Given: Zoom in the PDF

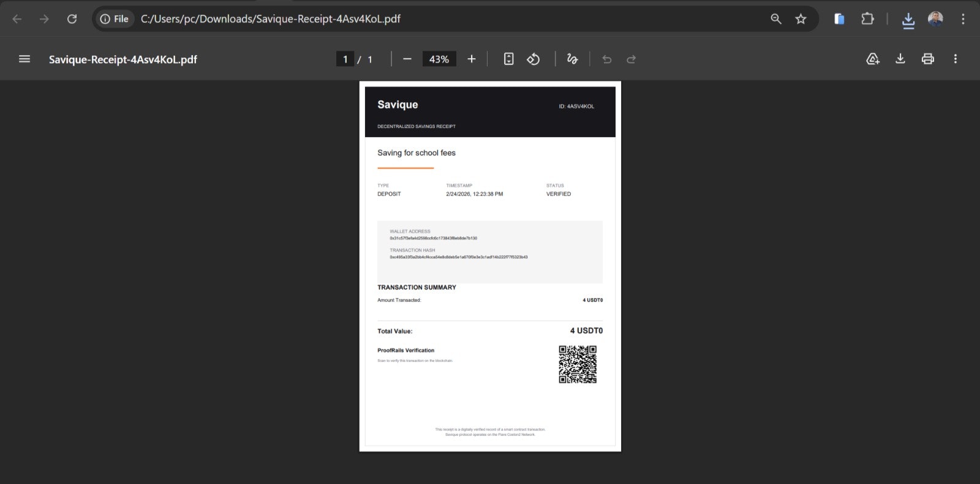Looking at the screenshot, I should tap(472, 59).
